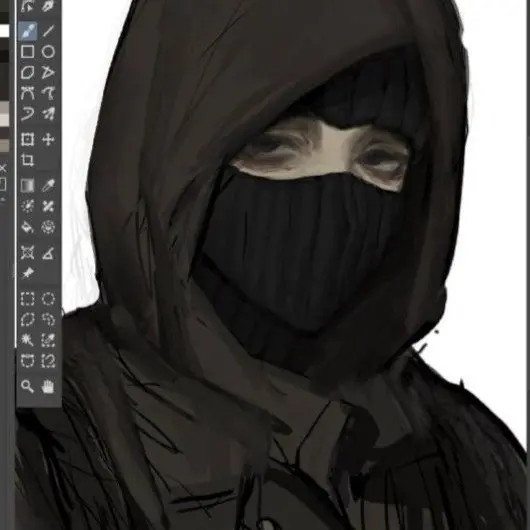Select the Dynamic Brush tool
This screenshot has height=530, width=530.
click(27, 114)
